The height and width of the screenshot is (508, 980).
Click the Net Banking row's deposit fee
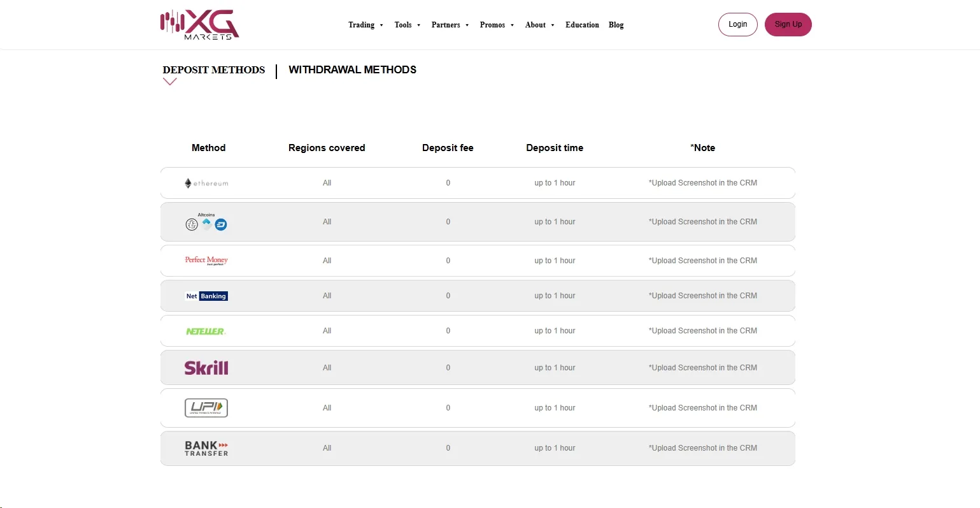[448, 296]
